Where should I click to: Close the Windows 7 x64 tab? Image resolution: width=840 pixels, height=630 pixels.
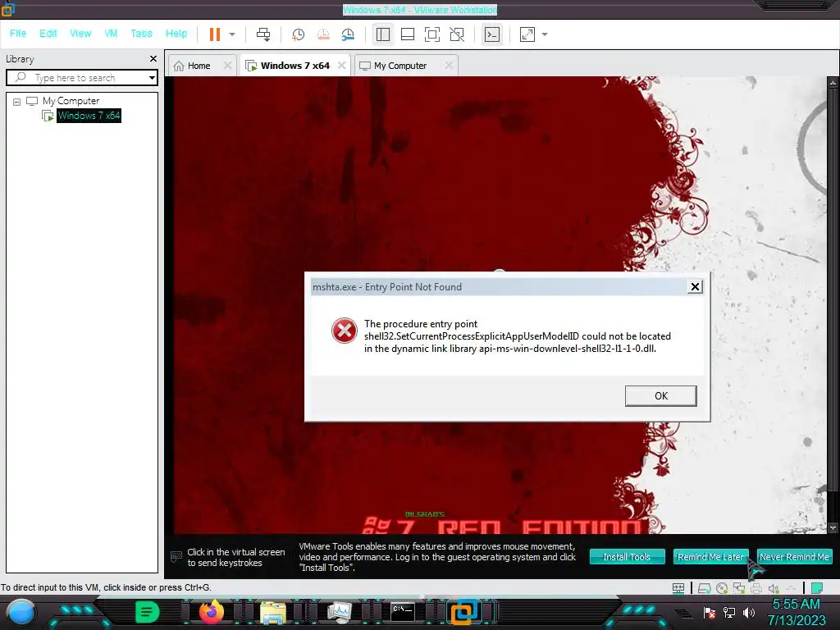coord(341,66)
